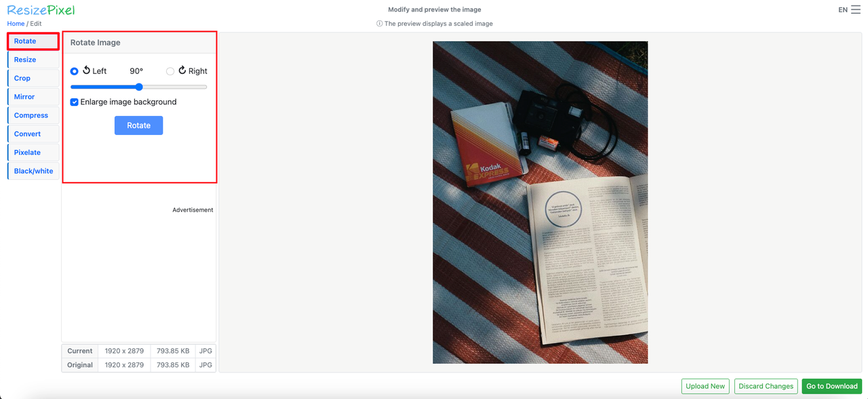The height and width of the screenshot is (399, 868).
Task: Click 'Modify and preview the image' heading
Action: point(435,10)
